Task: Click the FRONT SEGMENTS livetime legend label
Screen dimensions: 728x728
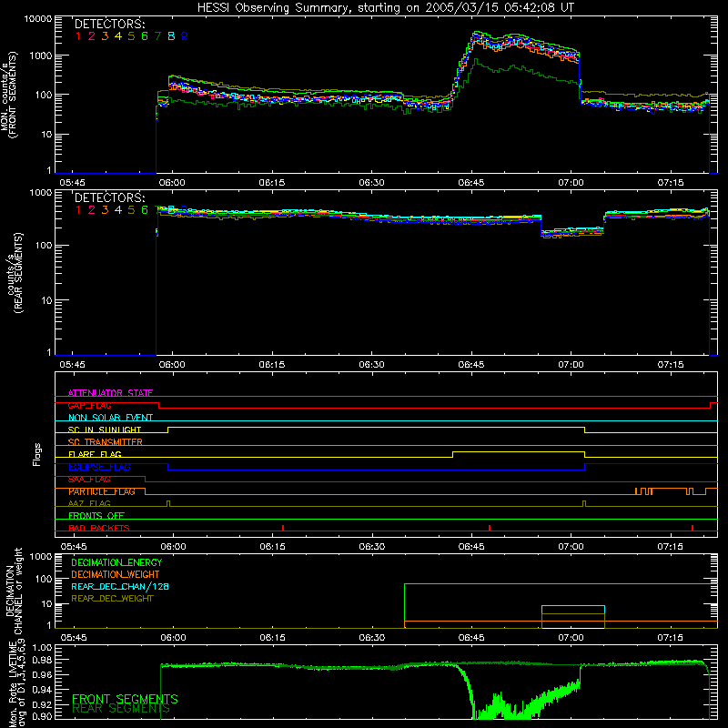Action: [x=125, y=699]
